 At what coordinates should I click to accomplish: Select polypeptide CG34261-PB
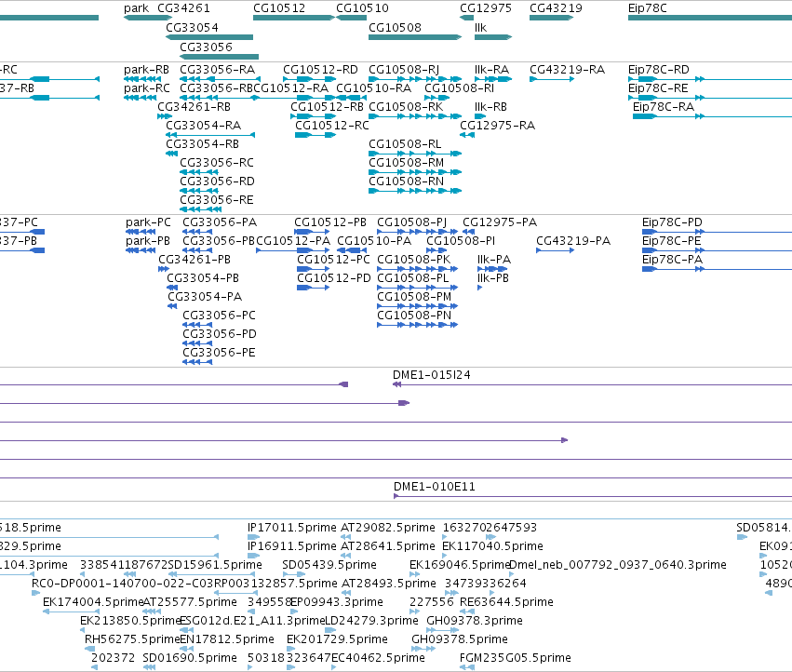click(x=195, y=260)
